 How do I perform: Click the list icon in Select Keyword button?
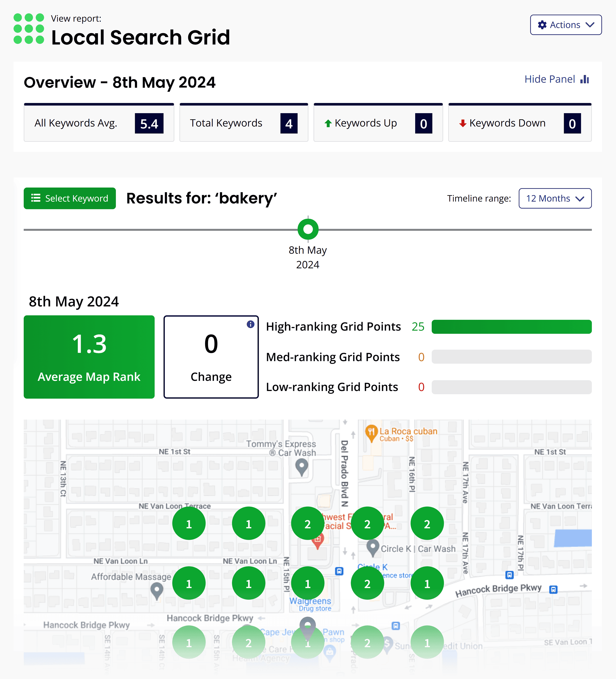(36, 198)
